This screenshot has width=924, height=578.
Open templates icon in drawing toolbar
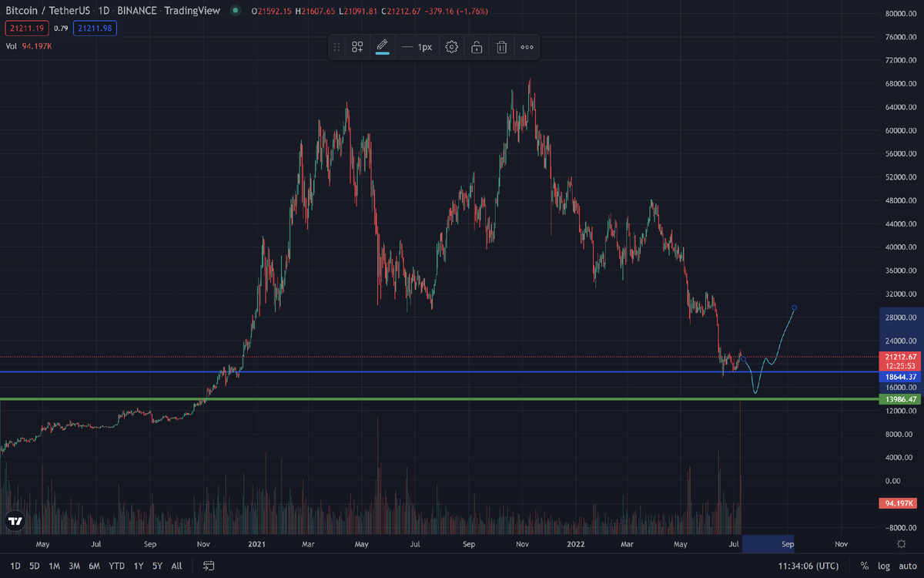pyautogui.click(x=357, y=47)
